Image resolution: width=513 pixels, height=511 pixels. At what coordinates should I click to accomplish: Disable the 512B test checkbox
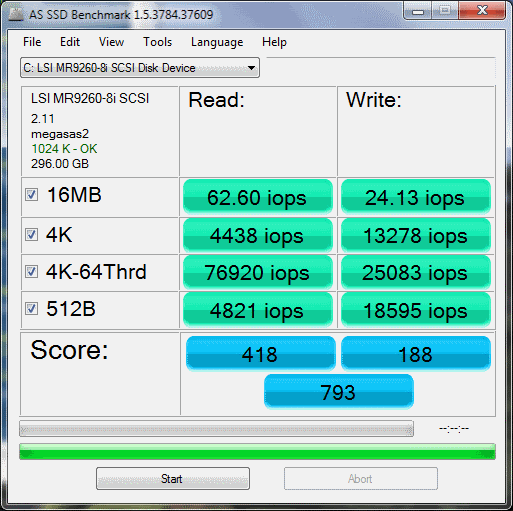[31, 309]
